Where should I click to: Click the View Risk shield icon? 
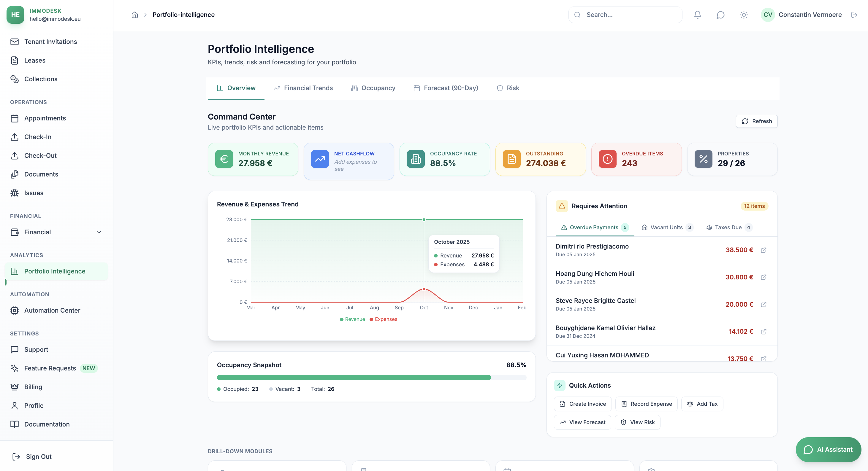(x=623, y=422)
